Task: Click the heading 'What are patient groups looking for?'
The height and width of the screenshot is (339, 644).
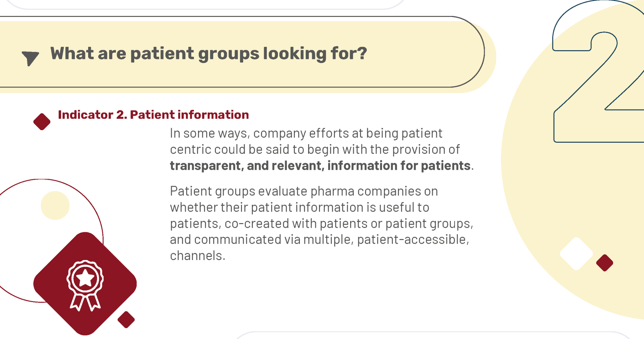Action: (x=208, y=54)
